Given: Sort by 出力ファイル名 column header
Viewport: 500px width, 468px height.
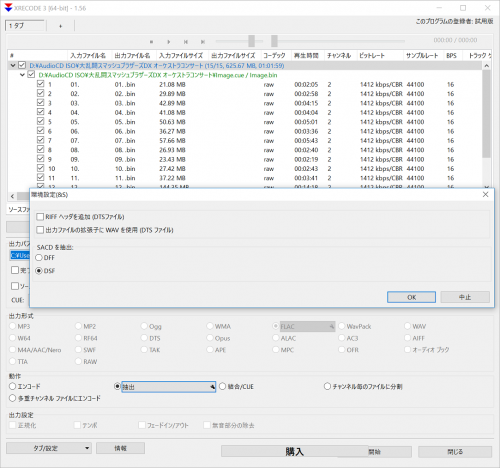Looking at the screenshot, I should (133, 56).
